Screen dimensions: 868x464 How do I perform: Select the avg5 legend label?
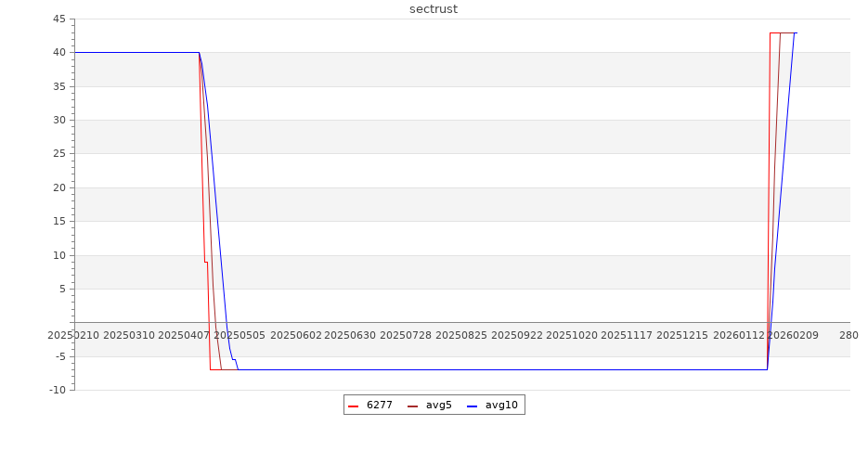438,406
